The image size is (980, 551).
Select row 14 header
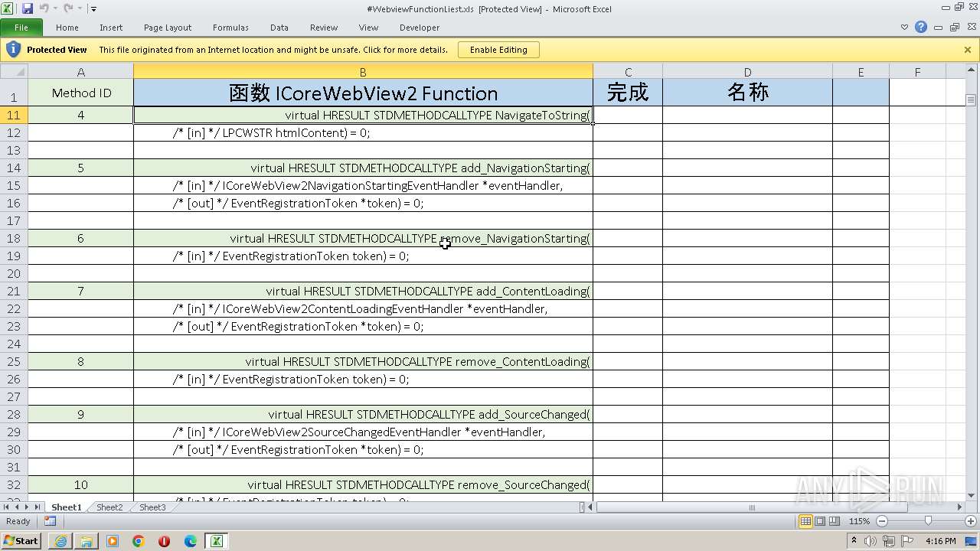pyautogui.click(x=14, y=168)
